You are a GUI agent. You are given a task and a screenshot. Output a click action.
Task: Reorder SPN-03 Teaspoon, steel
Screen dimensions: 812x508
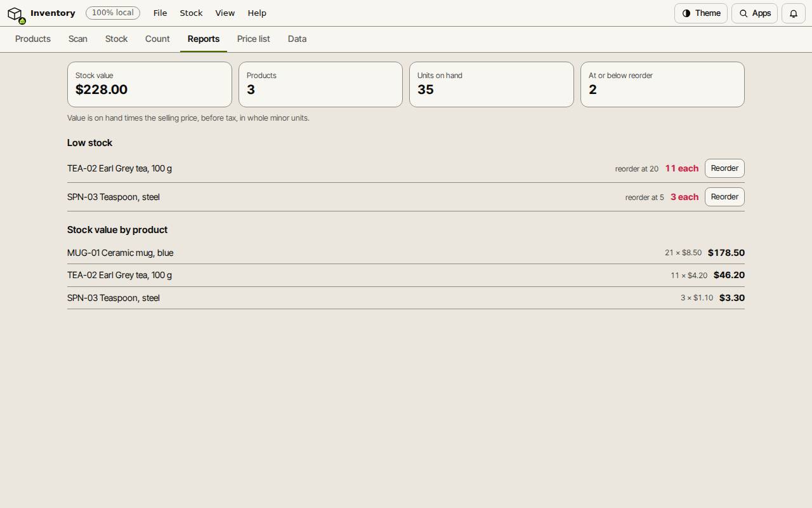tap(724, 197)
